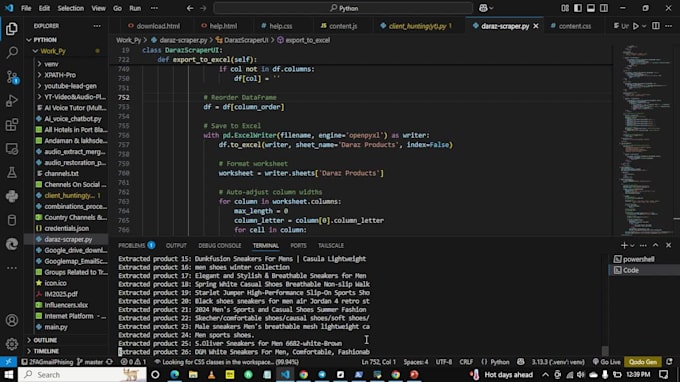
Task: Close the terminal panel
Action: 668,245
